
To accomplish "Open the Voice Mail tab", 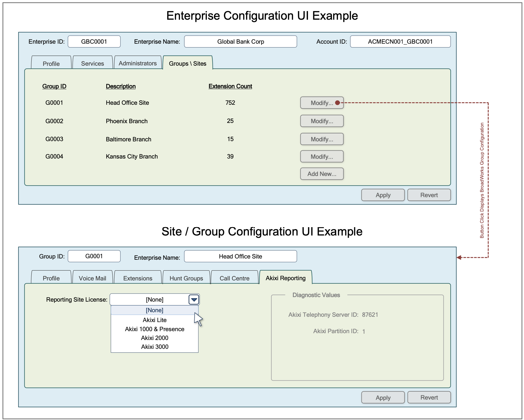I will coord(92,278).
